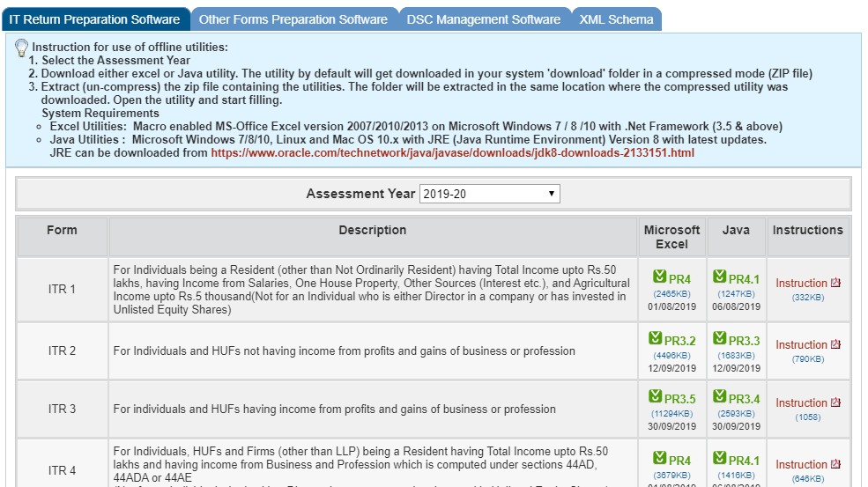This screenshot has height=487, width=868.
Task: Switch to XML Schema tab
Action: [x=616, y=19]
